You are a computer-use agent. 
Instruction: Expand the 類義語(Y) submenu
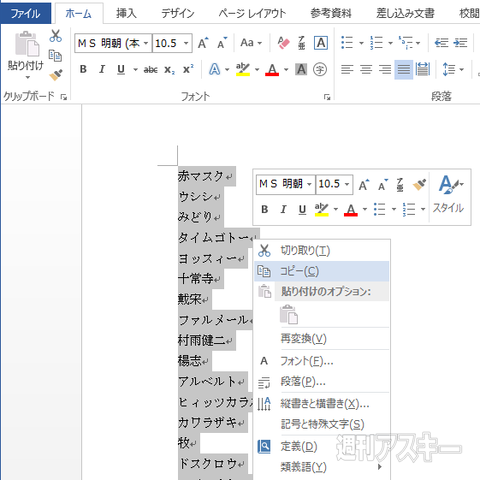tap(321, 467)
